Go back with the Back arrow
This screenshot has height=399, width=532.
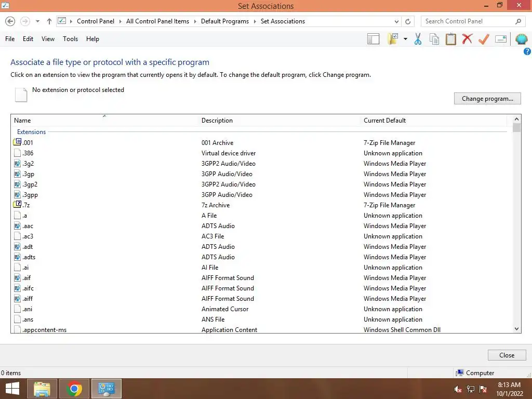pyautogui.click(x=10, y=21)
